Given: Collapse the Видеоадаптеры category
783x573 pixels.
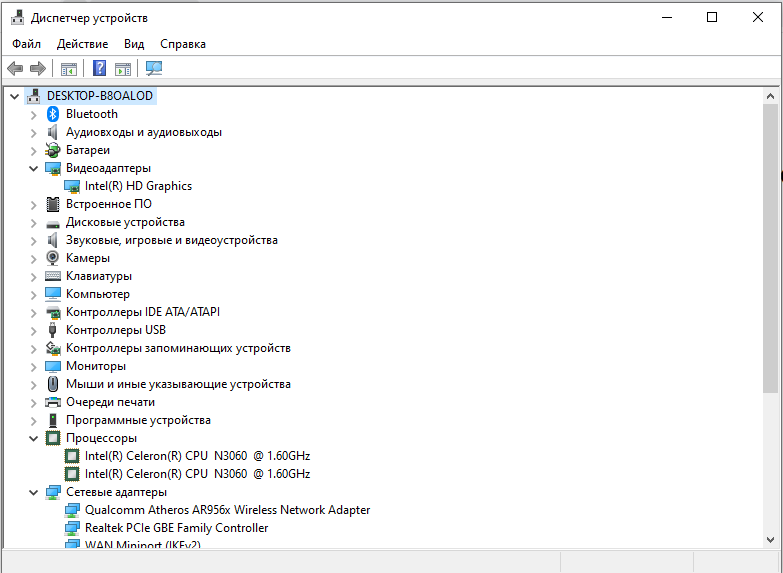Looking at the screenshot, I should click(33, 168).
